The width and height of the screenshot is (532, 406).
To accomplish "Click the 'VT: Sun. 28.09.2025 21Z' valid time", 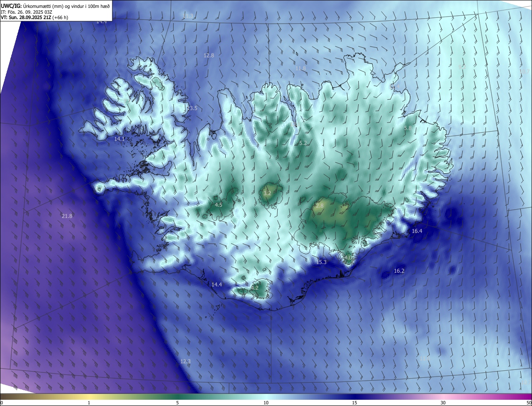I will click(26, 17).
